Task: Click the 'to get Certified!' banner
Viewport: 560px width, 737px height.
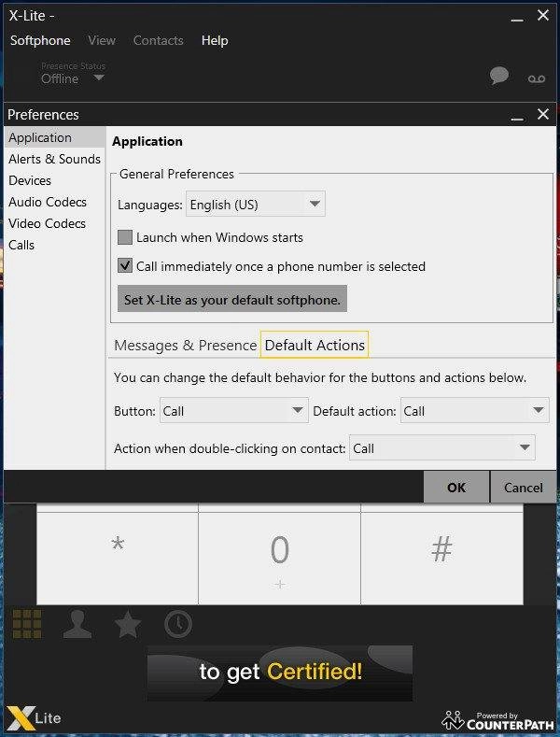Action: pos(280,673)
